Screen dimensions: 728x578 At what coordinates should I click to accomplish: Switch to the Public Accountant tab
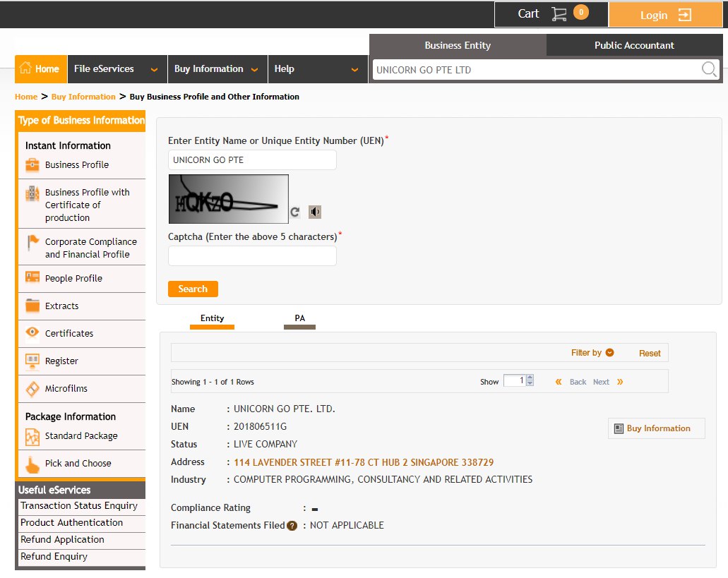pos(634,45)
